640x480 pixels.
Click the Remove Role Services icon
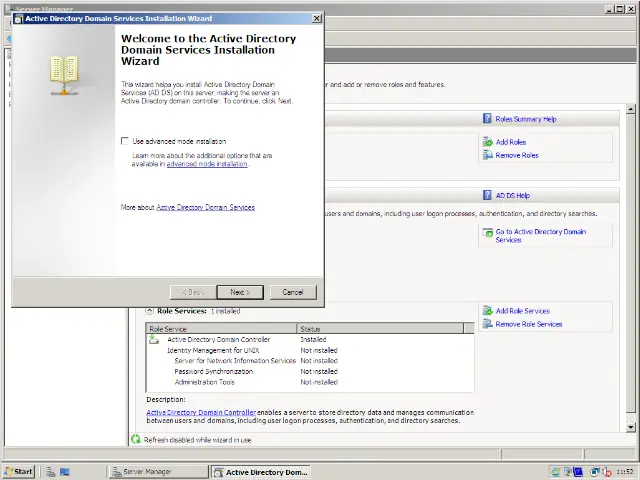[487, 324]
